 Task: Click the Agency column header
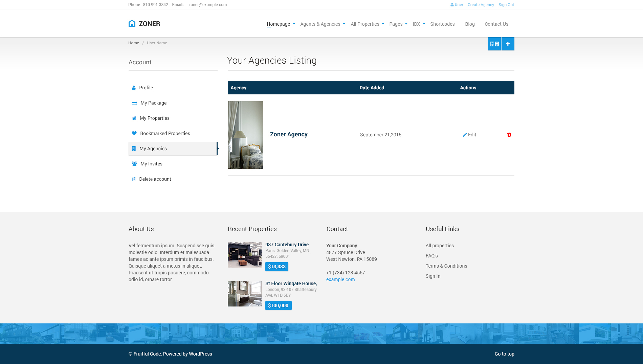(239, 88)
